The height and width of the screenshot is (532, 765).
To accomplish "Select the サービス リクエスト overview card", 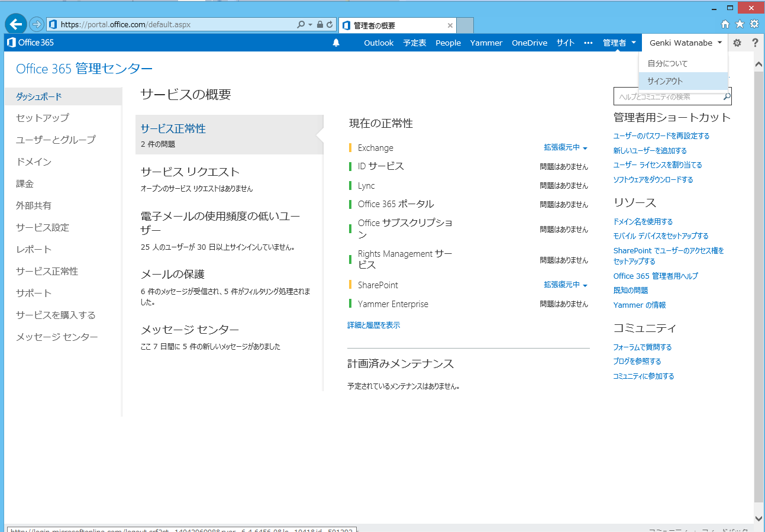I will coord(230,179).
